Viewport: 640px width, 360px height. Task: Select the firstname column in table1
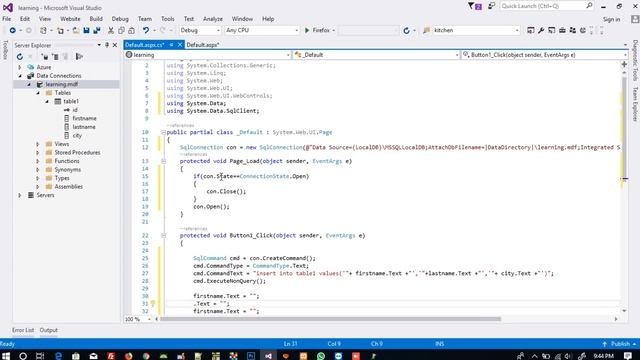click(84, 118)
